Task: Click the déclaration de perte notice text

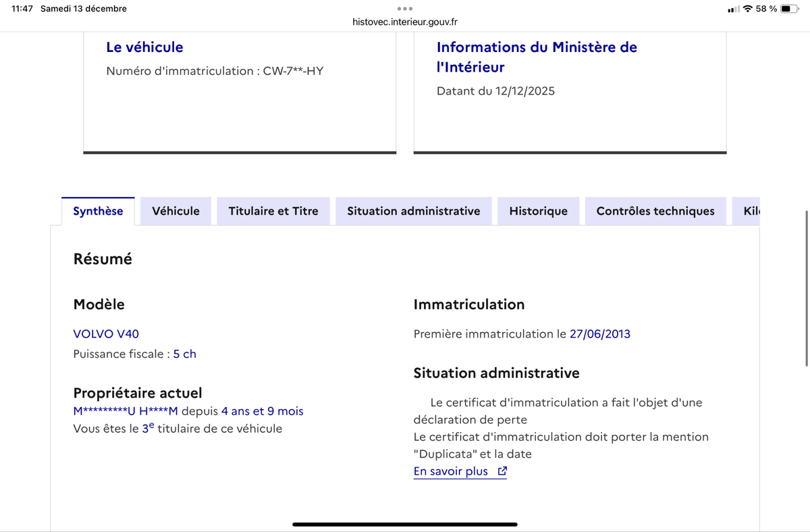Action: (558, 411)
